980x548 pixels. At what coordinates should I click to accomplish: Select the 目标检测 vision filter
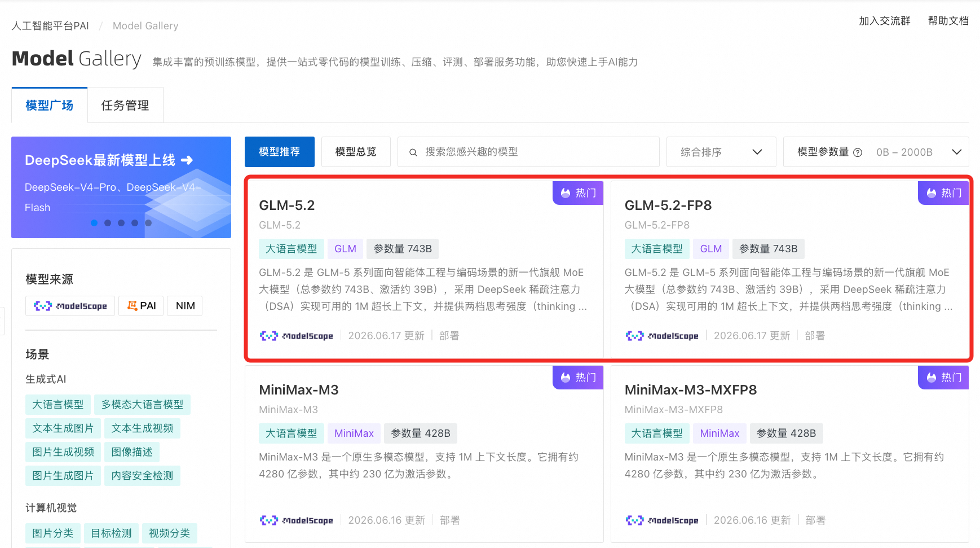coord(111,533)
